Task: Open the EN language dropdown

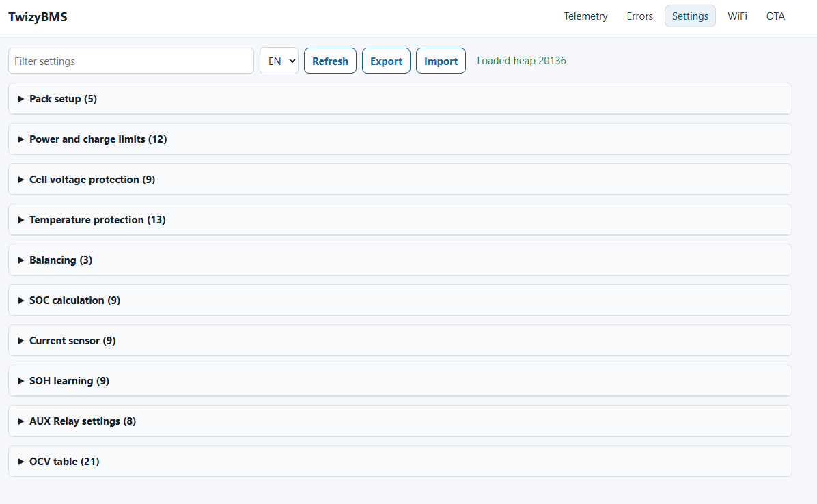Action: 279,61
